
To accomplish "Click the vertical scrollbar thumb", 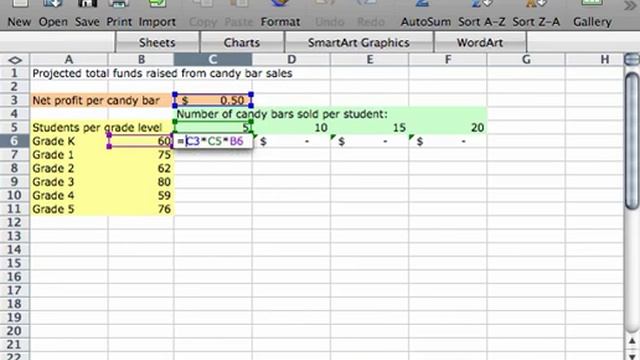I will click(x=632, y=142).
